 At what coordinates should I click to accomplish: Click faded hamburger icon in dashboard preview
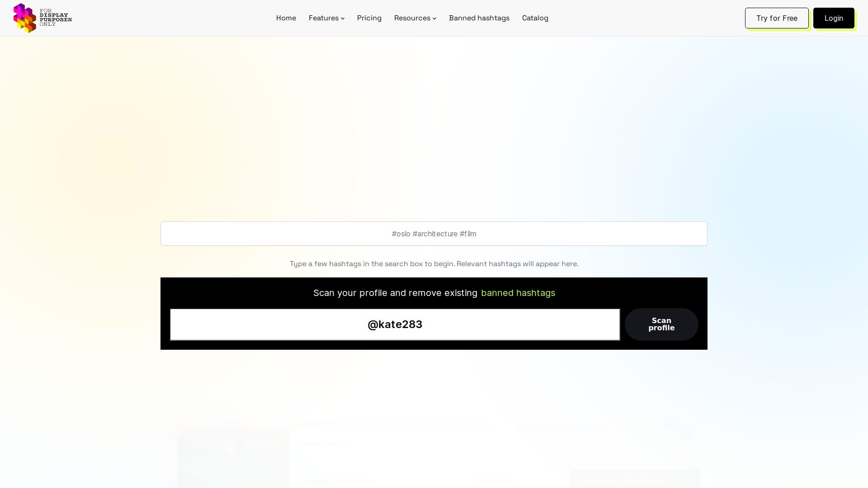click(197, 444)
